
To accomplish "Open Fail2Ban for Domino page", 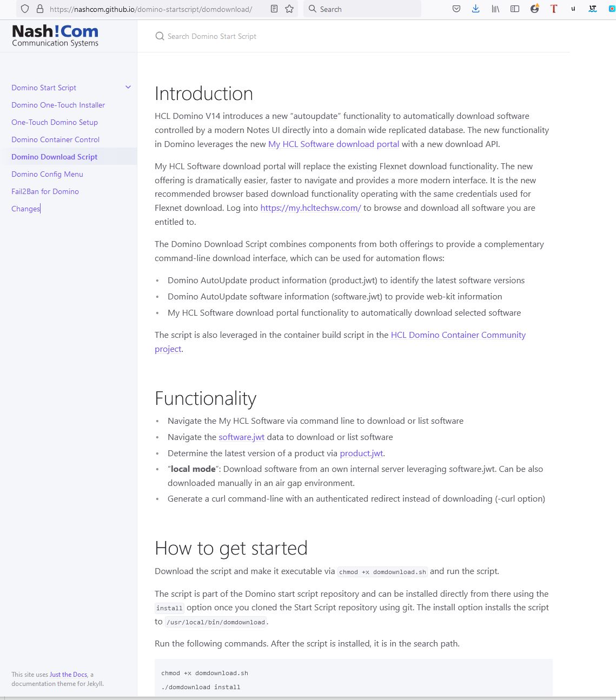I will tap(45, 191).
